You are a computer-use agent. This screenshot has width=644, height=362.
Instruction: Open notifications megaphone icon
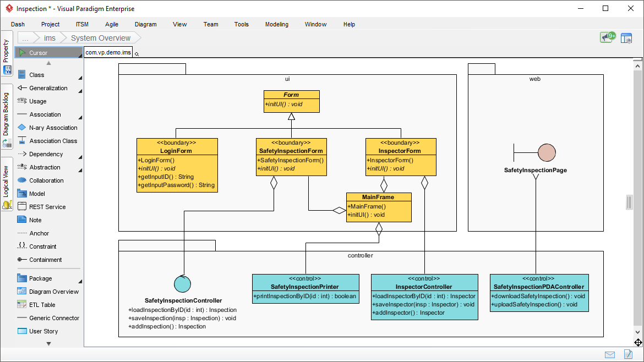[608, 37]
